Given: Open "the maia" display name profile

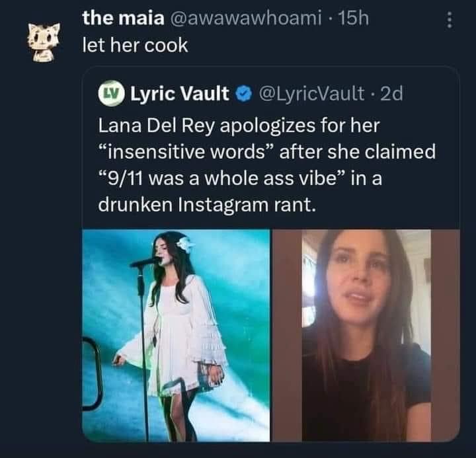Looking at the screenshot, I should tap(123, 20).
